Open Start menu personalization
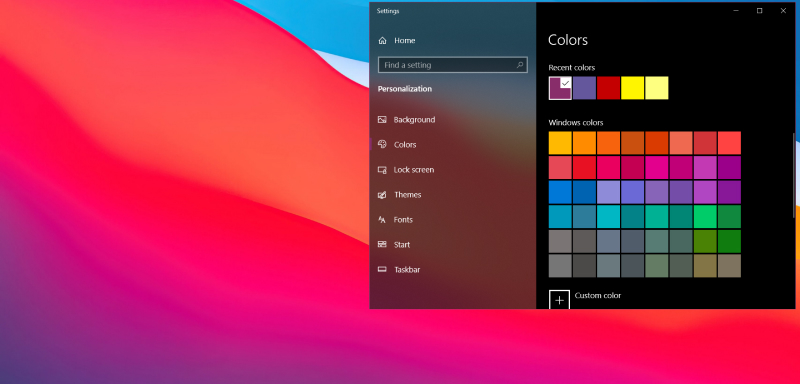 (x=393, y=245)
